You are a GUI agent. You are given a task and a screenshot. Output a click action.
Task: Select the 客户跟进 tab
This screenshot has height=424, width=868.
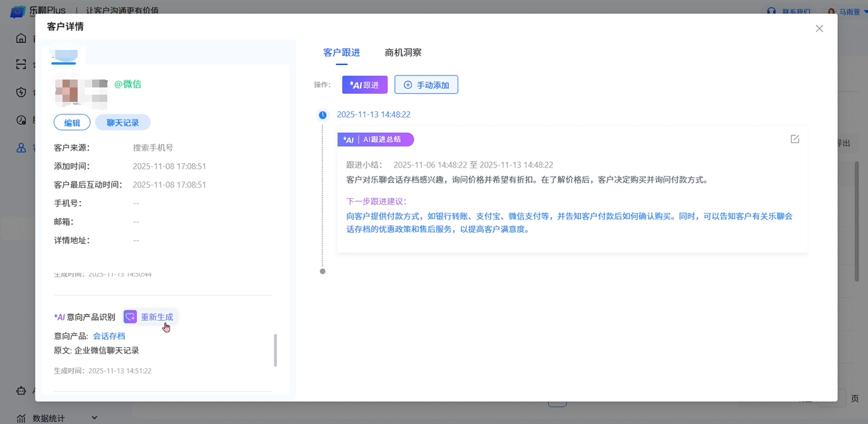(342, 53)
